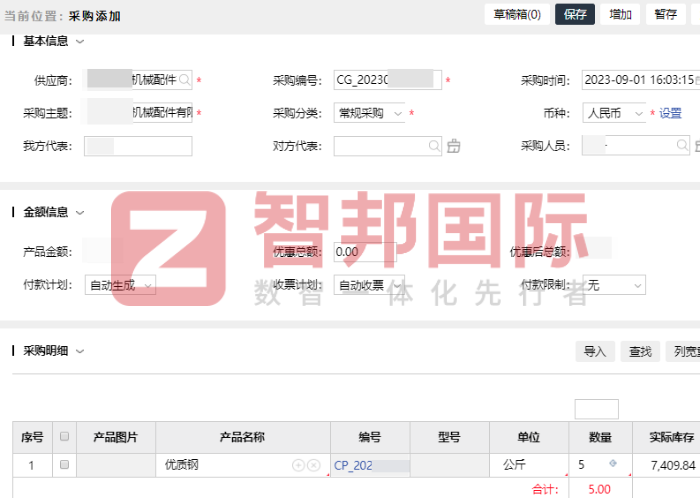Click the 采购时间 date field
This screenshot has width=700, height=498.
pyautogui.click(x=641, y=80)
